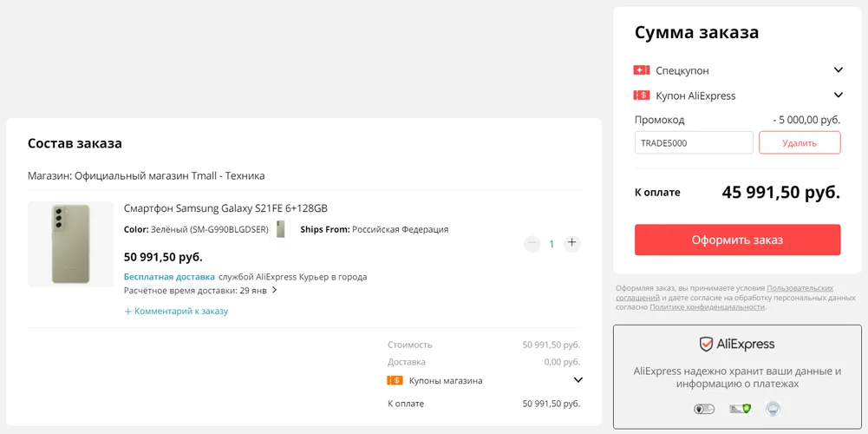Open the Samsung Galaxy S21FE product thumbnail
This screenshot has width=868, height=434.
pyautogui.click(x=70, y=244)
